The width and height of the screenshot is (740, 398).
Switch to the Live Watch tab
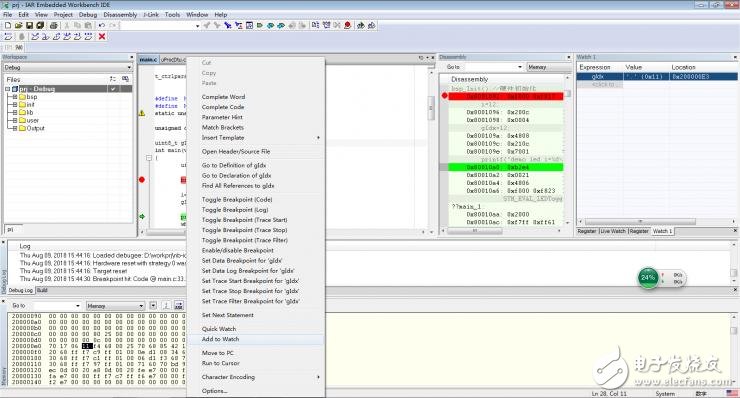[x=613, y=231]
